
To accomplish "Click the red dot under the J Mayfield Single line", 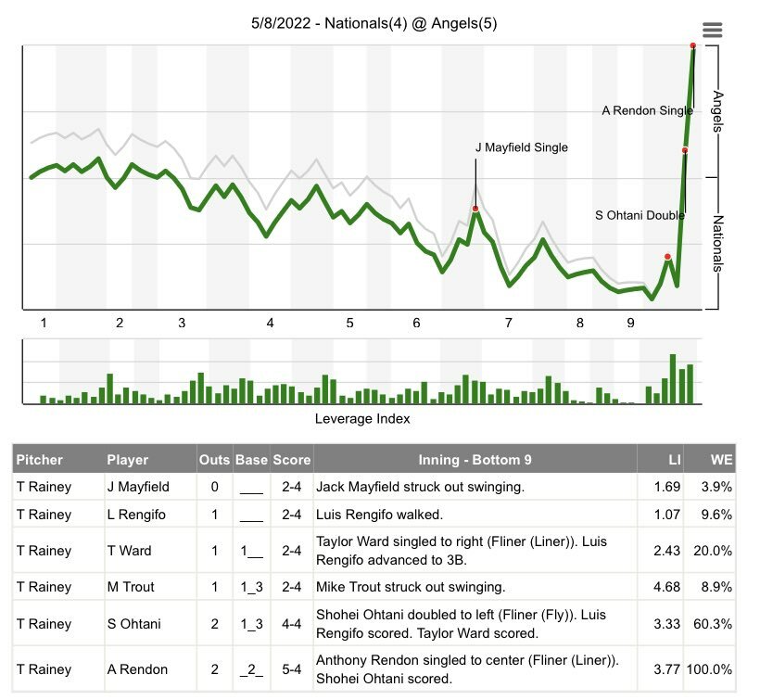I will pos(475,209).
